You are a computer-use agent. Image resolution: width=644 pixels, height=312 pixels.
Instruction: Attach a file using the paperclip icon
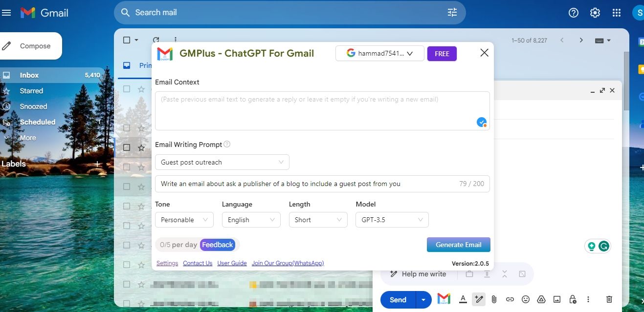tap(494, 299)
